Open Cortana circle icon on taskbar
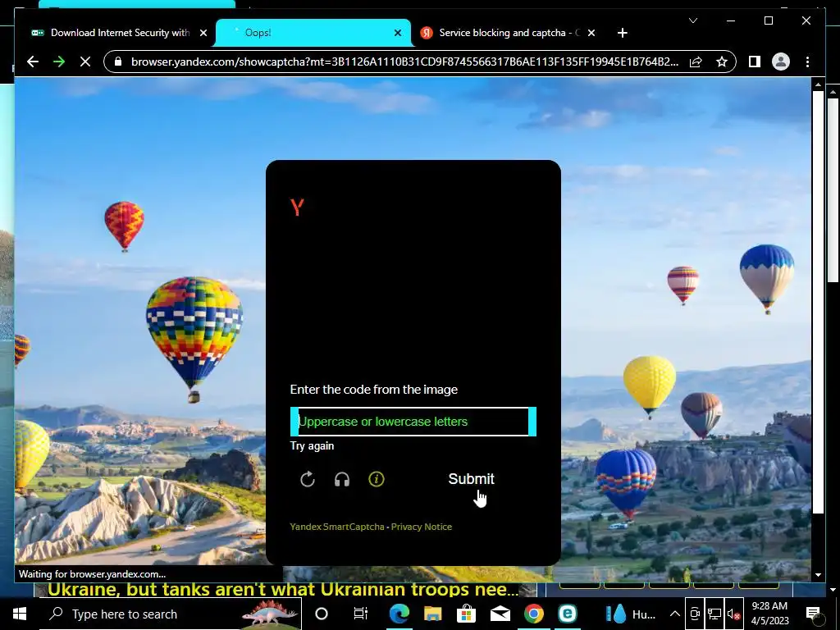The image size is (840, 630). [x=321, y=614]
